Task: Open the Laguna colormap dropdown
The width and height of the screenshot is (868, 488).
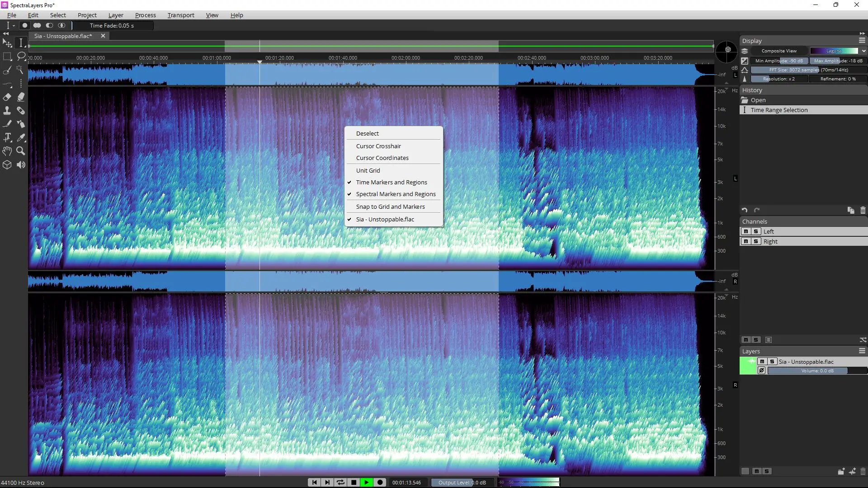Action: tap(863, 51)
